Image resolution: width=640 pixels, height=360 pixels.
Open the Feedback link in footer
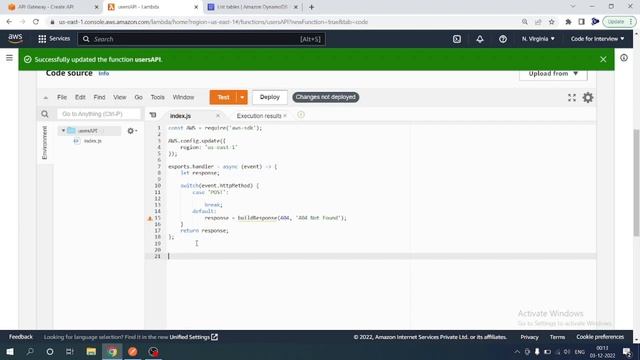point(21,337)
